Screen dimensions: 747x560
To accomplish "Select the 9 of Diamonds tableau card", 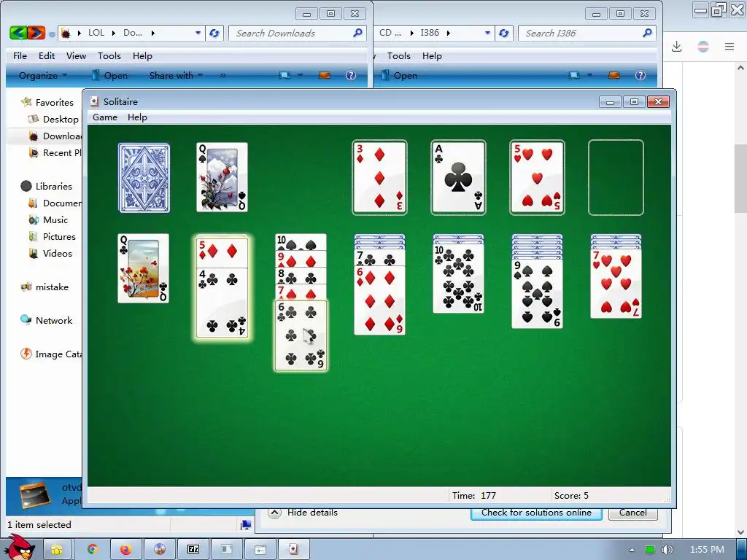I will tap(301, 259).
